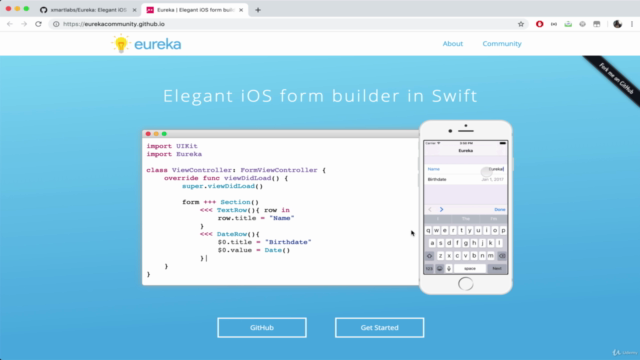Click the "import Eureka" code line
Viewport: 640px width, 360px height.
pyautogui.click(x=174, y=154)
